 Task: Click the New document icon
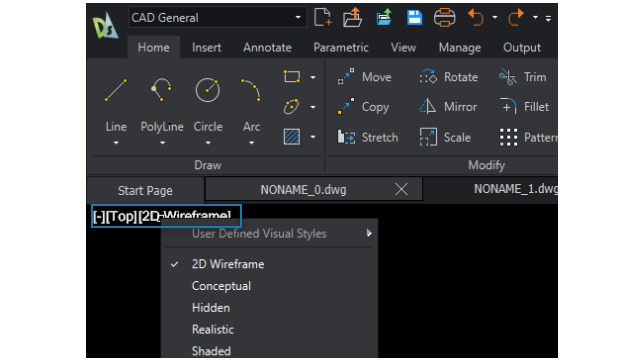[x=322, y=18]
